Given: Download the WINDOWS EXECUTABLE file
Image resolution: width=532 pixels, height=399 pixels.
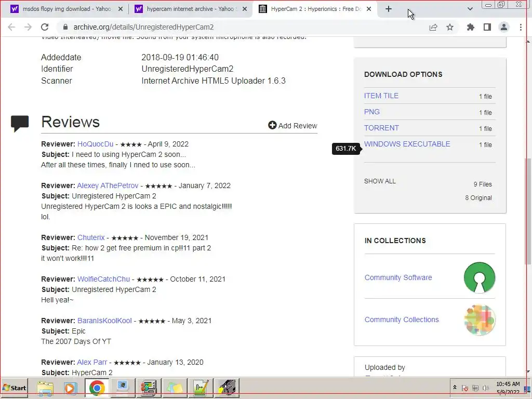Looking at the screenshot, I should [407, 144].
